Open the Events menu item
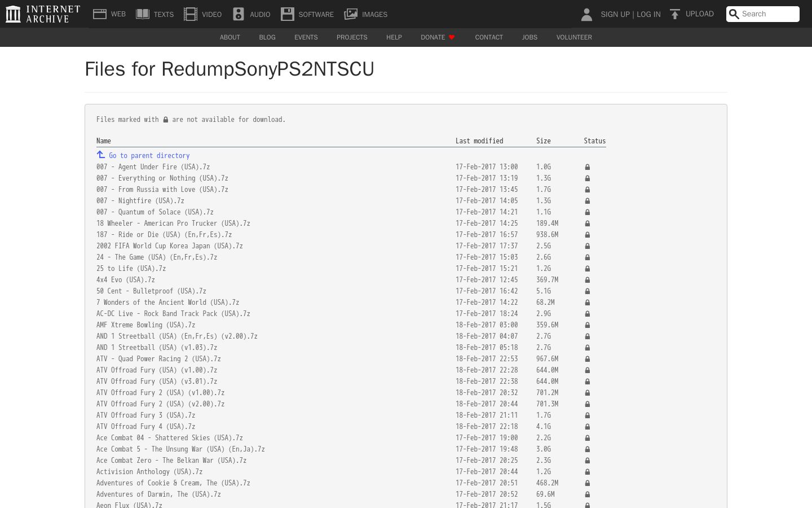Viewport: 812px width, 508px height. point(306,37)
